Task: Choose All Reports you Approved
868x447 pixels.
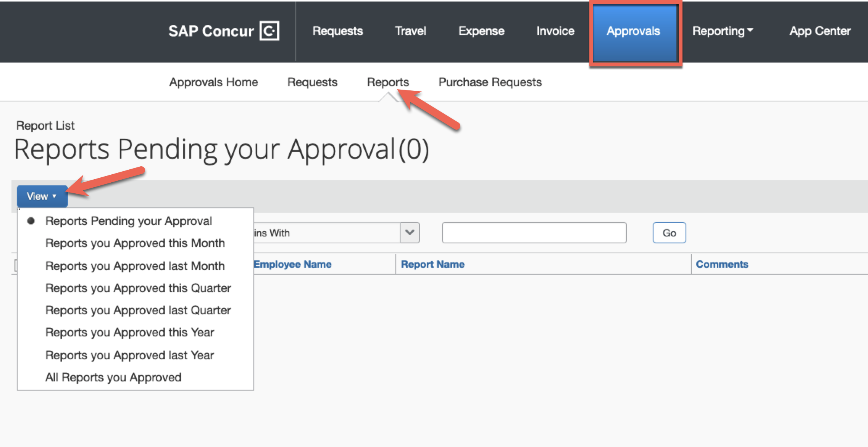Action: 113,377
